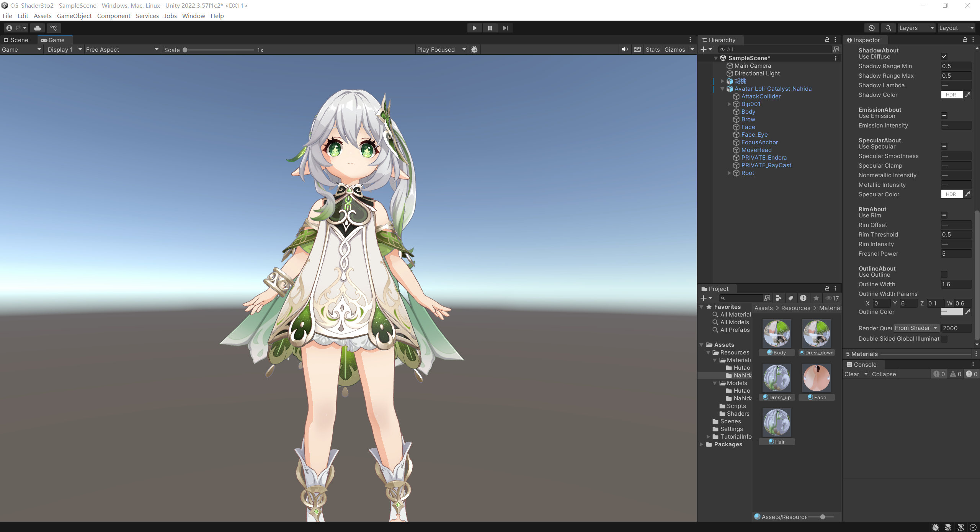Open the Play Focused dropdown
The image size is (980, 532).
(441, 49)
